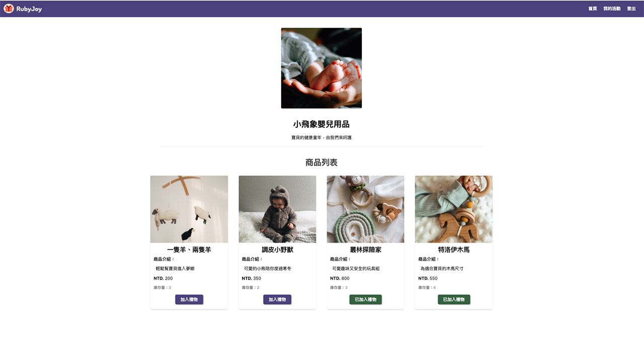The width and height of the screenshot is (644, 362).
Task: Click 加入禮物 for 一隻羊、兩隻羊
Action: (189, 300)
